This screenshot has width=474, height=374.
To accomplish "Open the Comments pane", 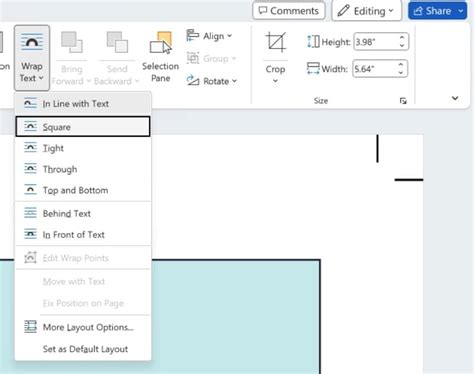I will click(289, 11).
